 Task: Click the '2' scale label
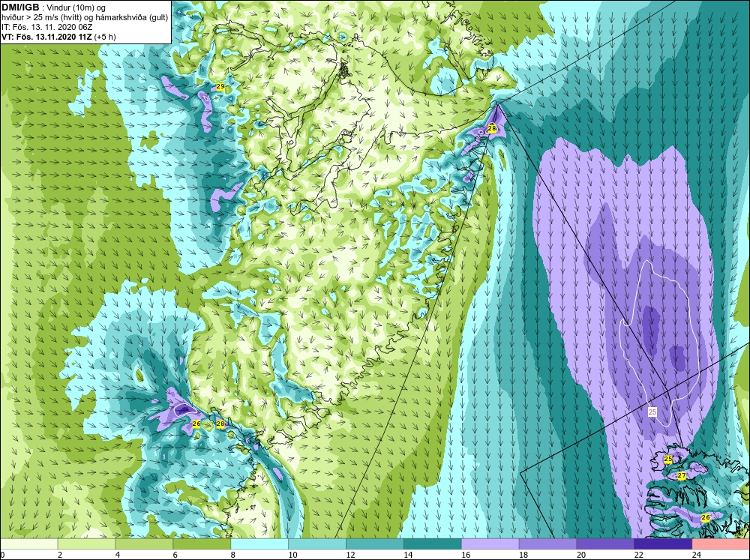[60, 555]
